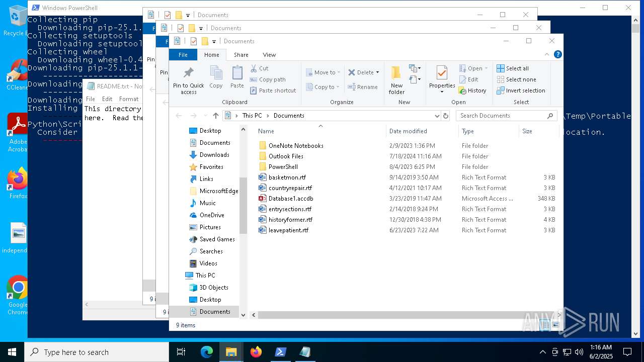
Task: Click the horizontal scrollbar of file list
Action: tap(406, 315)
